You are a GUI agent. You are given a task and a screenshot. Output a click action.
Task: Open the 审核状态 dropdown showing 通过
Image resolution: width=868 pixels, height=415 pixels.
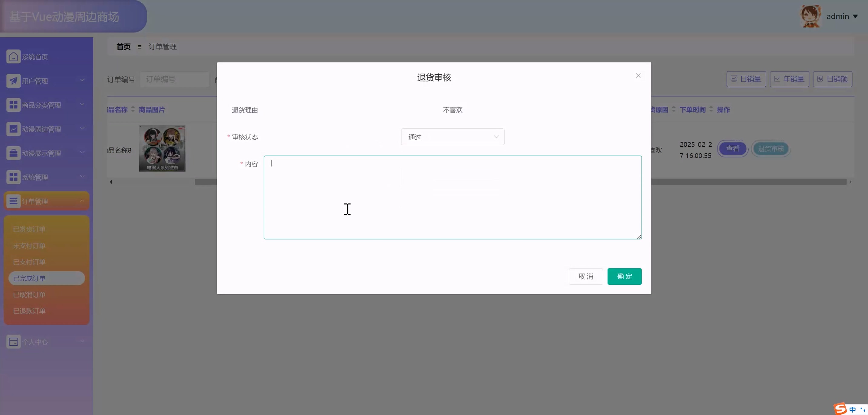[452, 137]
